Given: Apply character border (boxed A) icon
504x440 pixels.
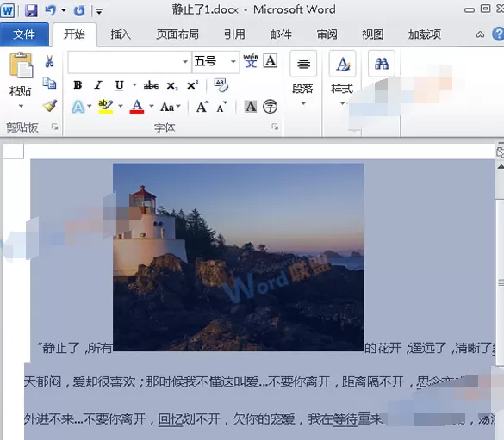Looking at the screenshot, I should pyautogui.click(x=271, y=60).
